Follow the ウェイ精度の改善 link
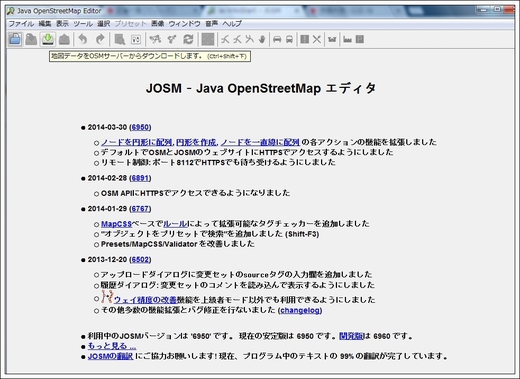 click(x=145, y=300)
